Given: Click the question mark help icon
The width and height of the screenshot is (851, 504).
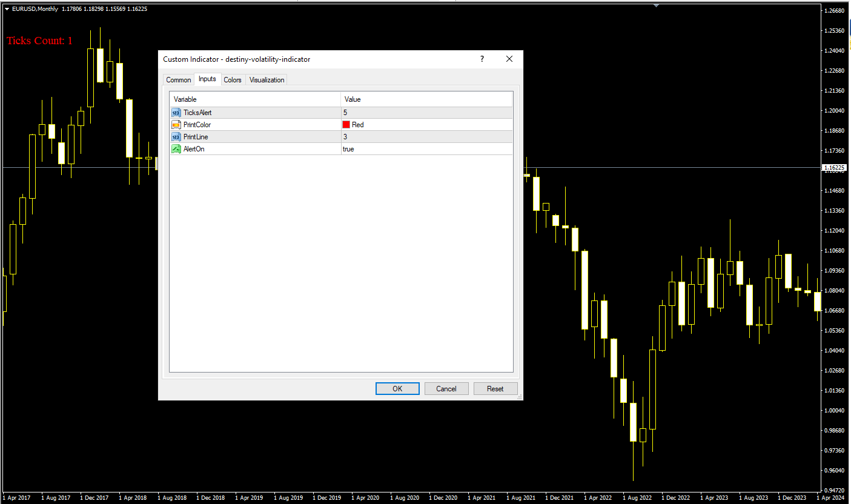Looking at the screenshot, I should 482,59.
